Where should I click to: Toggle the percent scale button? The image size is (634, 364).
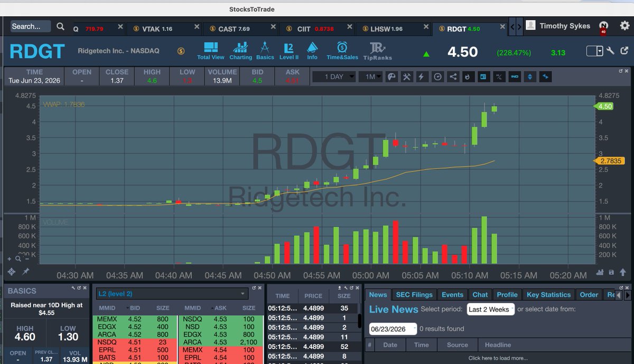498,77
